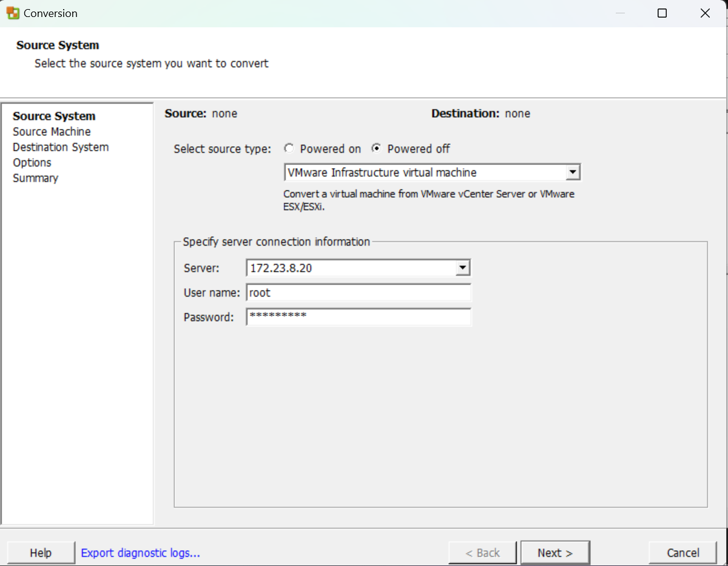Maximize the Conversion window
Viewport: 728px width, 566px height.
[662, 13]
